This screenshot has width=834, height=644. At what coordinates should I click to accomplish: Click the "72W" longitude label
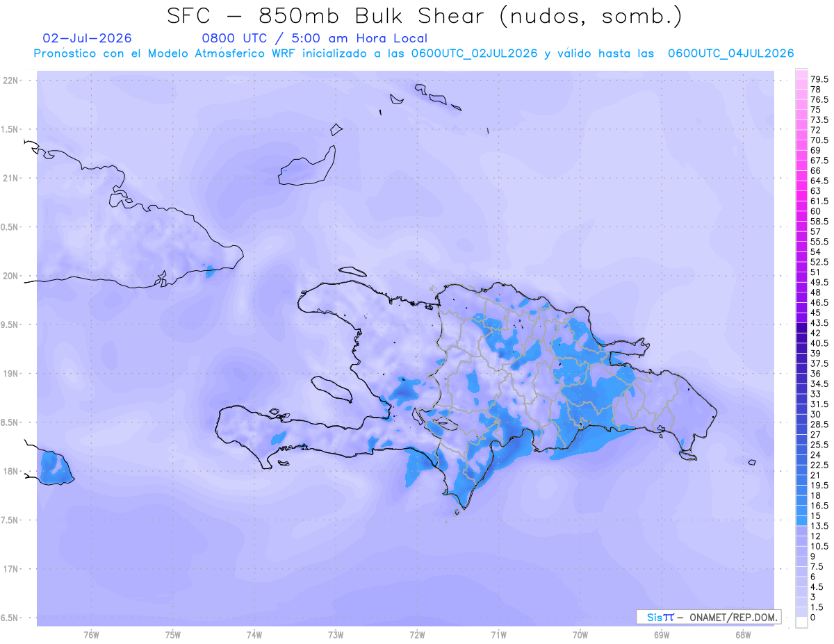click(x=417, y=635)
